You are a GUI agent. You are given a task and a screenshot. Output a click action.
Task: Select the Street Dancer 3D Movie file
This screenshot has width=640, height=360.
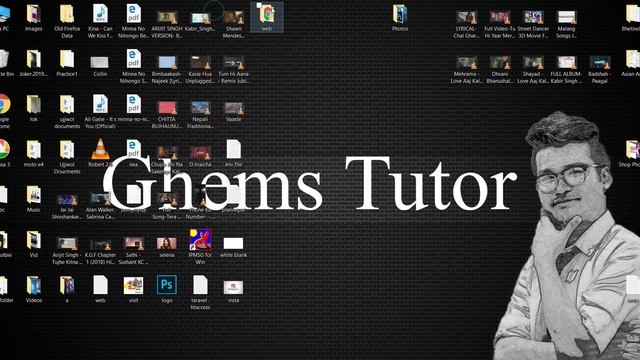(533, 17)
